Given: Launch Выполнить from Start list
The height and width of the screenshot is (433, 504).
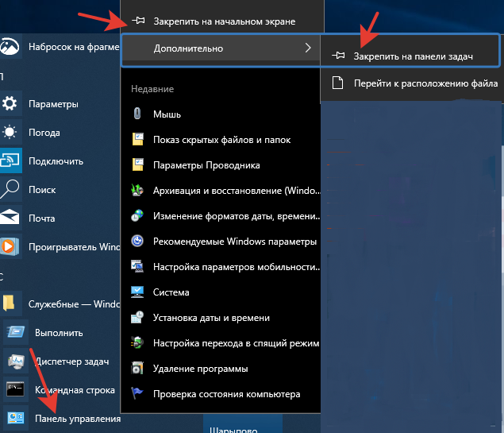Looking at the screenshot, I should point(59,333).
